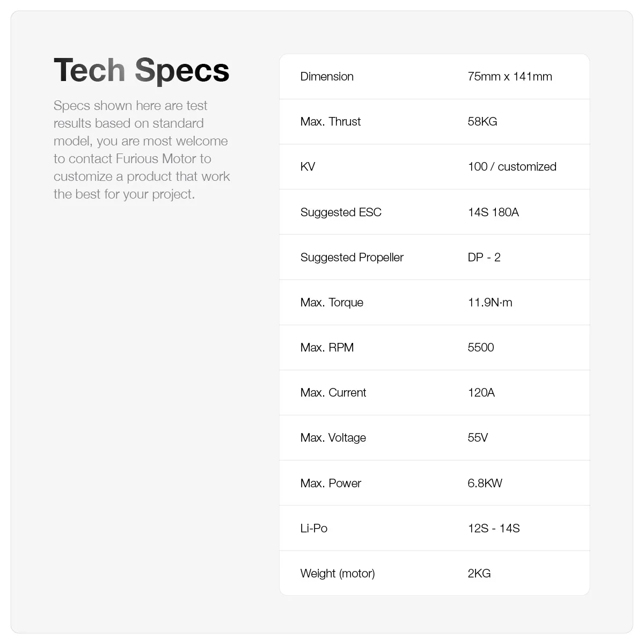Select the 5500 RPM value
Screen dimensions: 644x644
click(x=480, y=347)
